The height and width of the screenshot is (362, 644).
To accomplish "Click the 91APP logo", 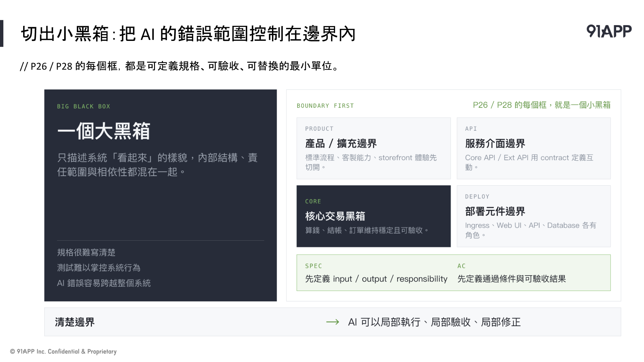I will click(x=609, y=31).
